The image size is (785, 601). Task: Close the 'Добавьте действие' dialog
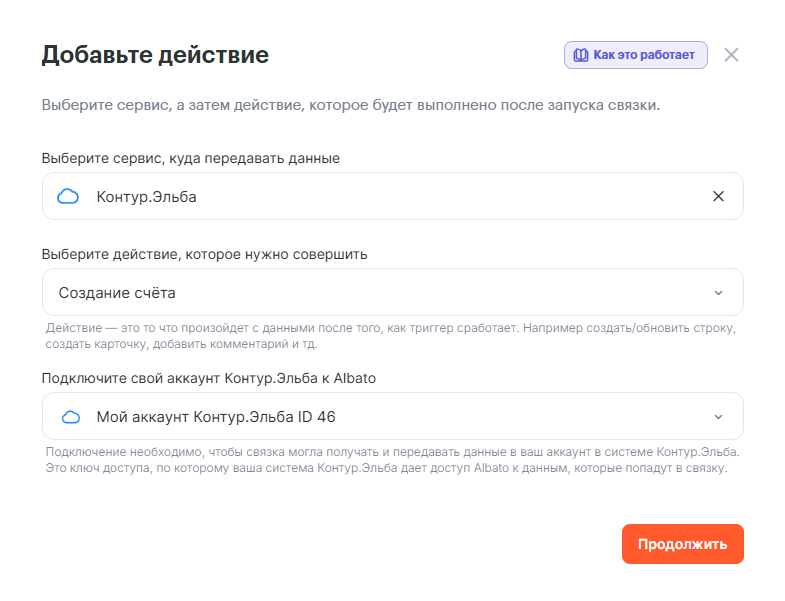(731, 55)
